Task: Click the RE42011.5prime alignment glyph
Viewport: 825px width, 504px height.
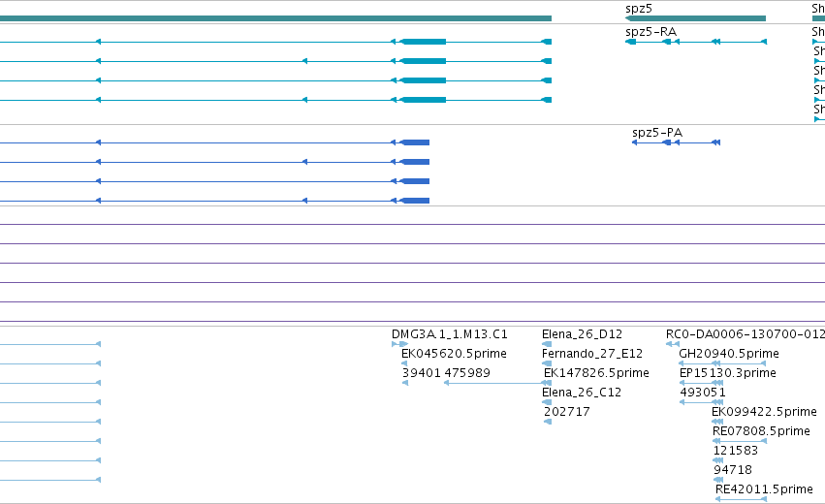Action: coord(741,499)
